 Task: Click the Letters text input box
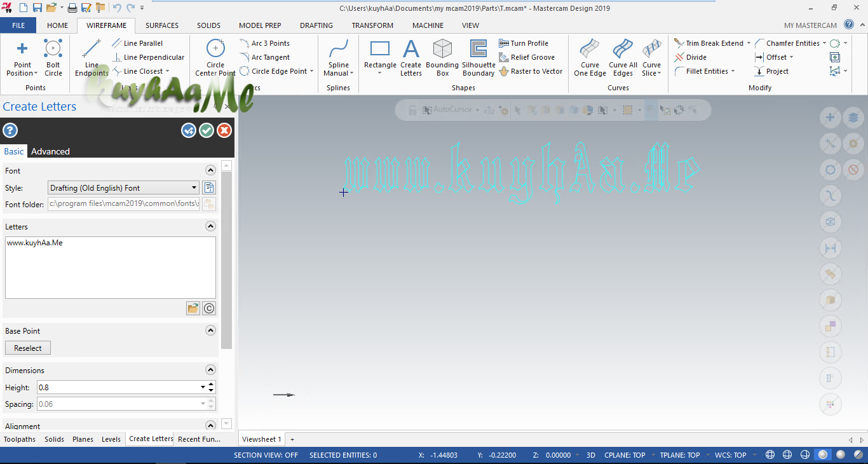111,268
